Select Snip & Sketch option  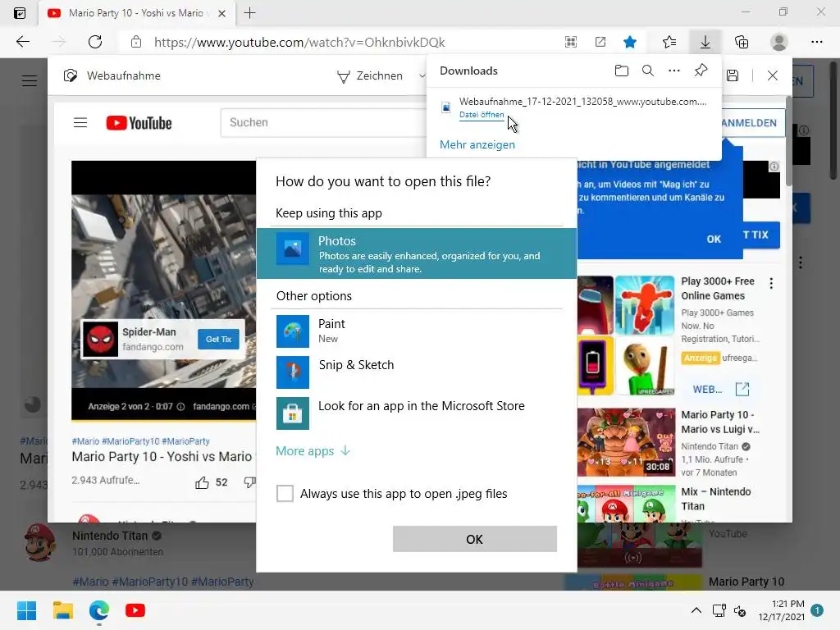pyautogui.click(x=416, y=372)
